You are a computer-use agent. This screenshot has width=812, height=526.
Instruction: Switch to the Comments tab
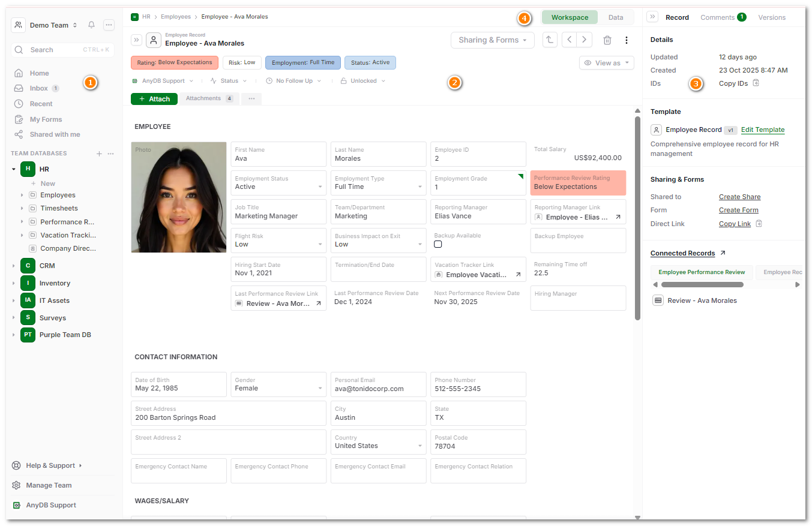718,17
